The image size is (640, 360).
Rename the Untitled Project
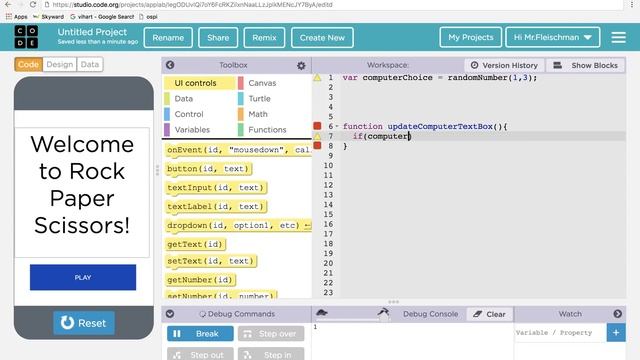pyautogui.click(x=168, y=38)
